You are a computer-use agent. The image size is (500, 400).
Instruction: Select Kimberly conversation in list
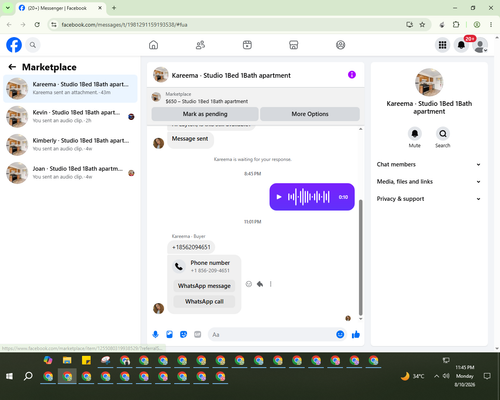click(x=70, y=145)
